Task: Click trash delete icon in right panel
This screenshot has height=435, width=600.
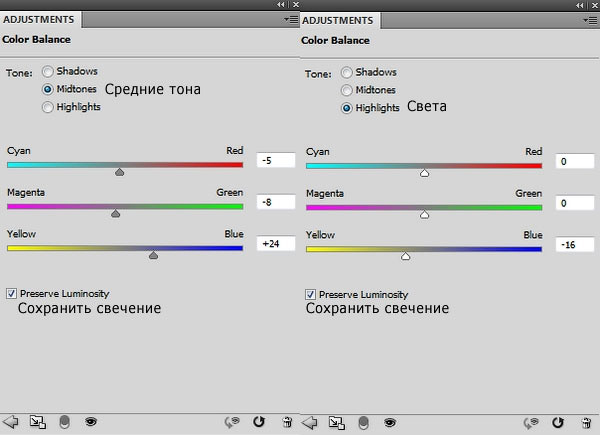Action: point(586,423)
